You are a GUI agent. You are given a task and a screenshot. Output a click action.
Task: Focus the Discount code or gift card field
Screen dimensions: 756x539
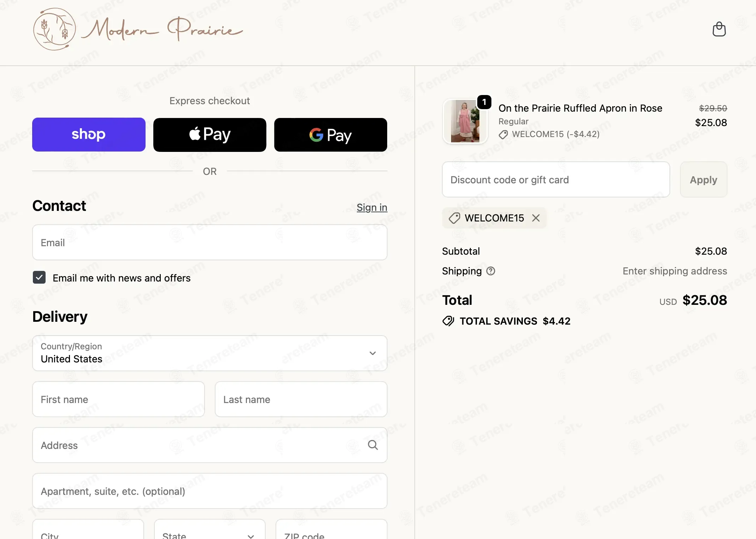tap(556, 179)
